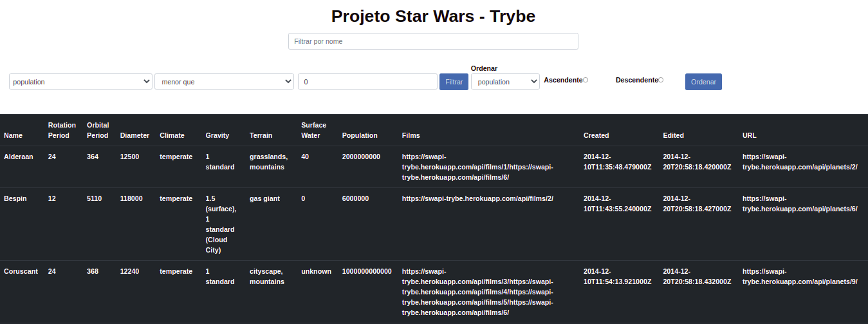Image resolution: width=868 pixels, height=324 pixels.
Task: Open the Ordenar population sort dropdown
Action: [505, 82]
